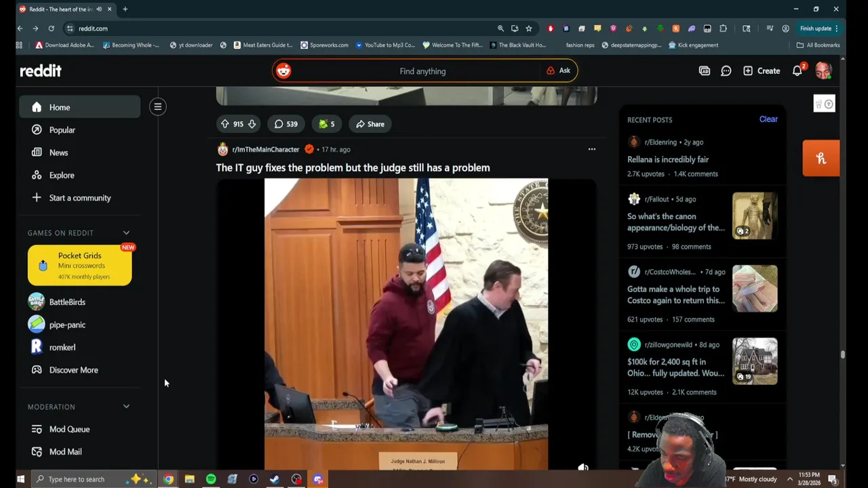This screenshot has width=868, height=488.
Task: Open All Bookmarks folder
Action: (818, 45)
